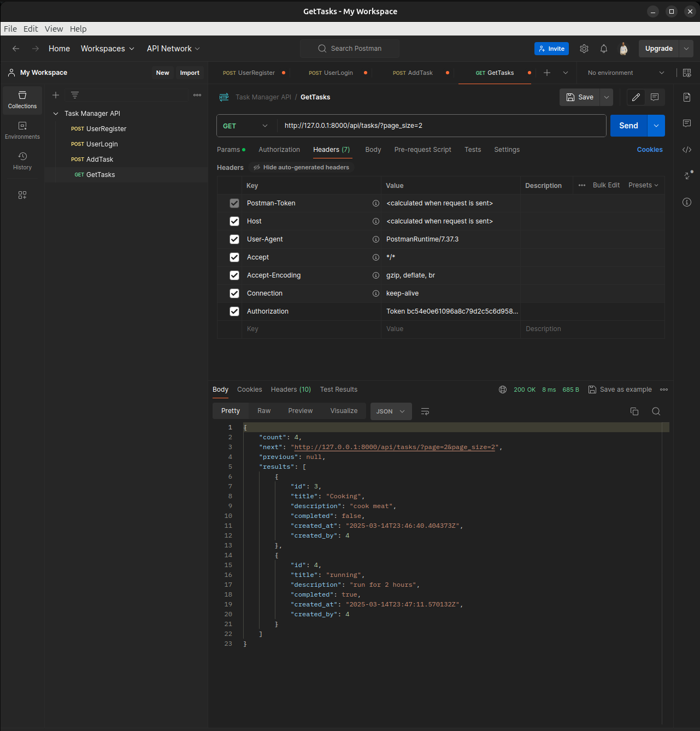Screen dimensions: 700x731
Task: Click the Send button
Action: [628, 126]
